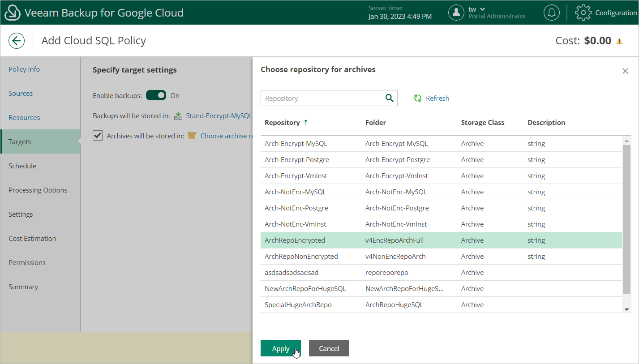
Task: Click the Cancel button
Action: (x=329, y=348)
